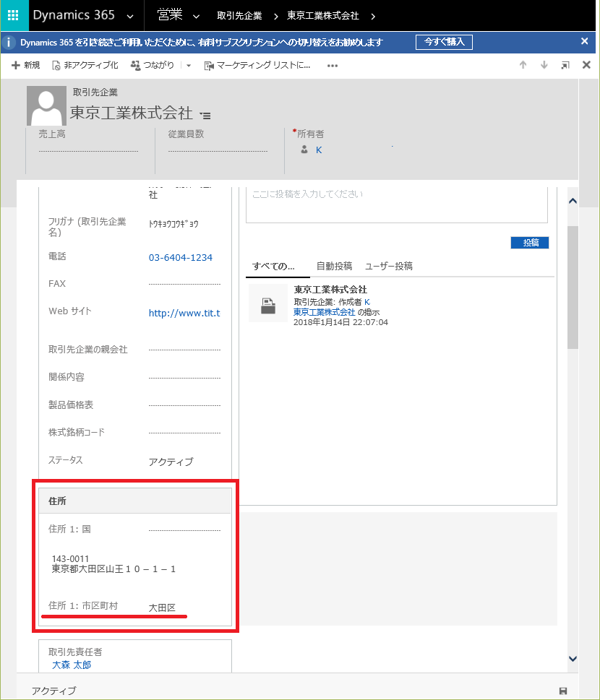The width and height of the screenshot is (600, 700).
Task: Click つながり in the command bar
Action: tap(153, 65)
